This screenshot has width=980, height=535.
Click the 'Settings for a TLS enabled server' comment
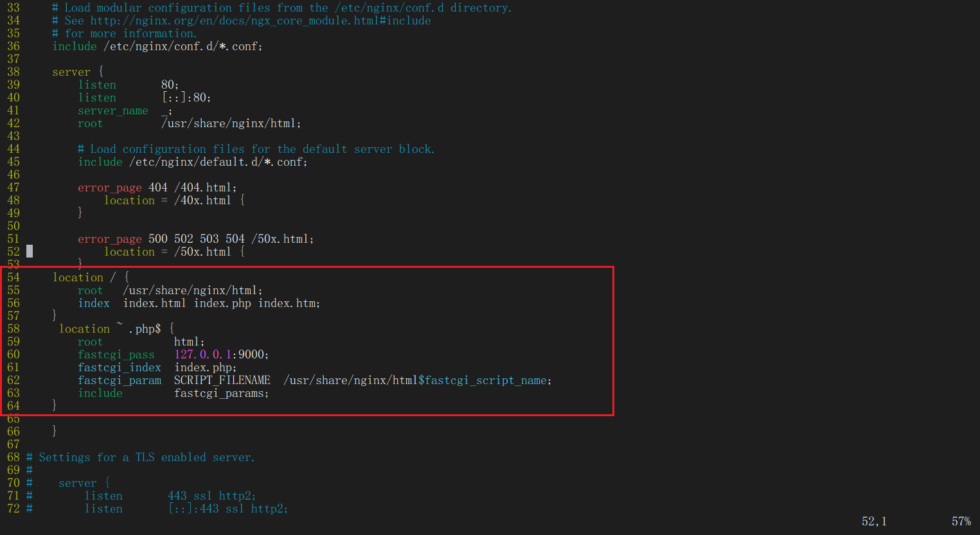147,457
